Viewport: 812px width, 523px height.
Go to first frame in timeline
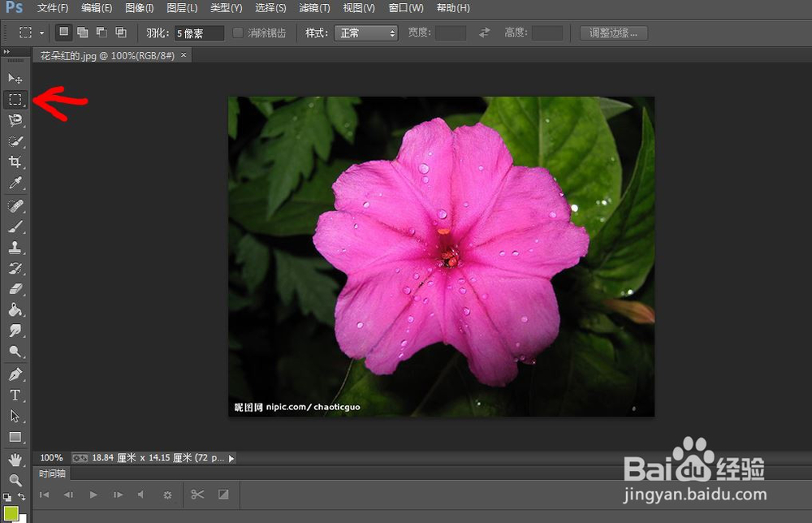(44, 495)
